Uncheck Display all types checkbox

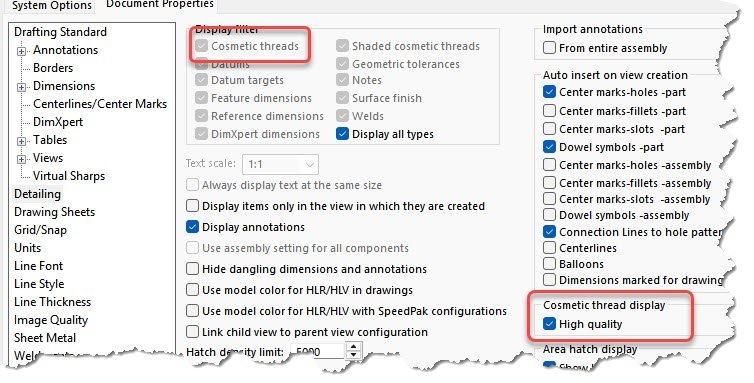[x=342, y=134]
